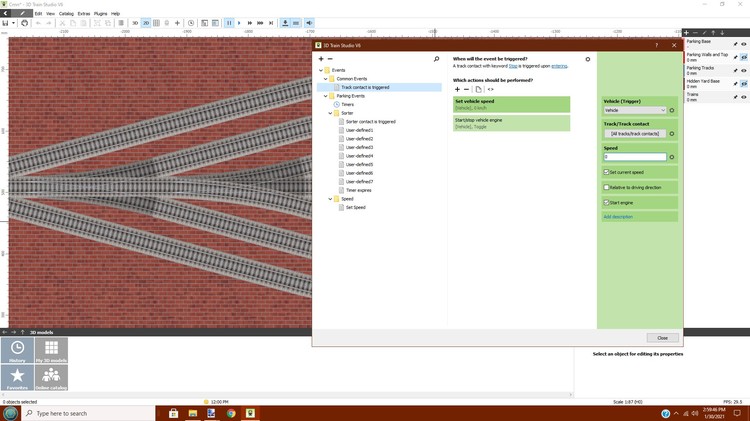Click the pause simulation button in toolbar
The height and width of the screenshot is (421, 750).
click(x=229, y=22)
